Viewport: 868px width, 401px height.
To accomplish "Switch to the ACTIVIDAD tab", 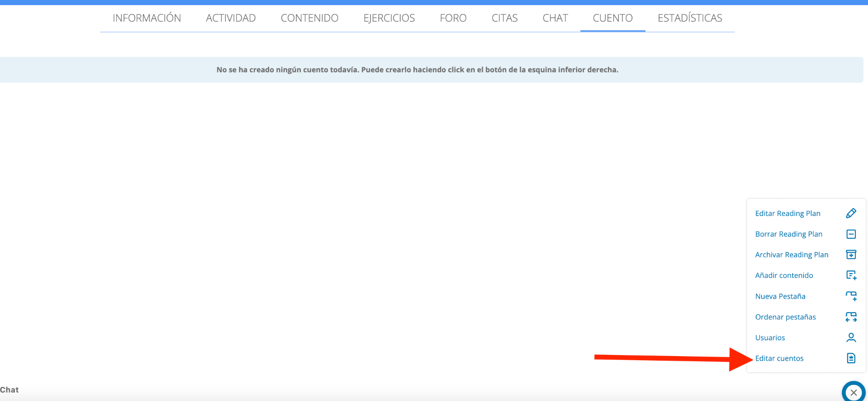I will coord(231,18).
